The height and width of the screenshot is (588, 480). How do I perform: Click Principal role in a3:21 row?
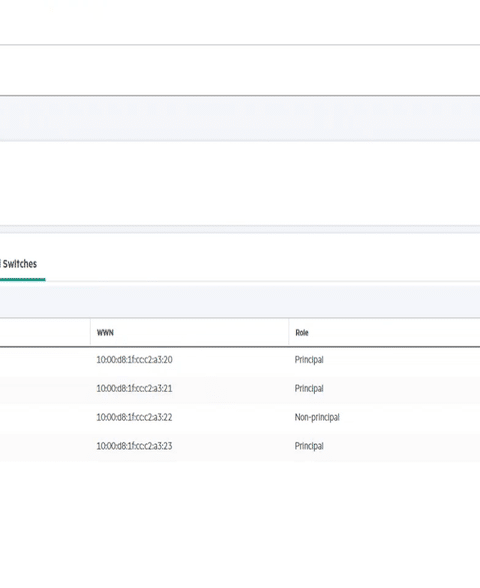click(x=309, y=389)
